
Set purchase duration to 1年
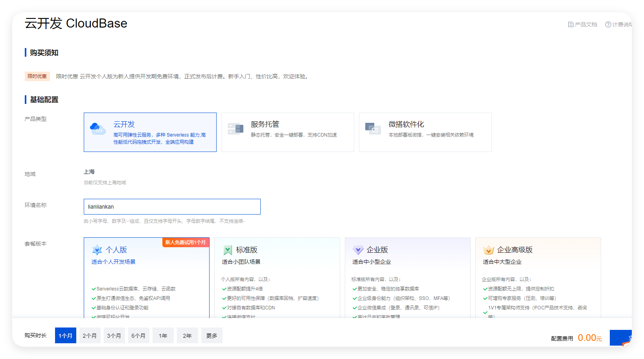point(163,335)
